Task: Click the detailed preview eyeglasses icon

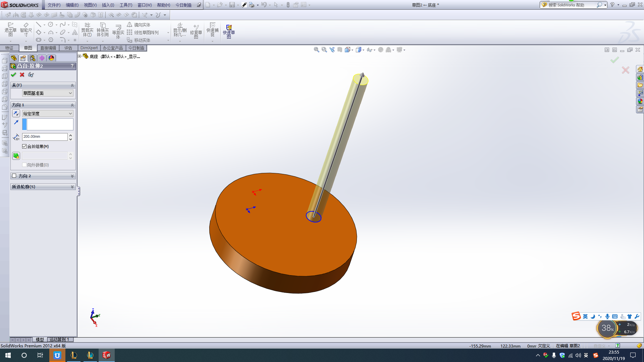Action: pos(31,75)
